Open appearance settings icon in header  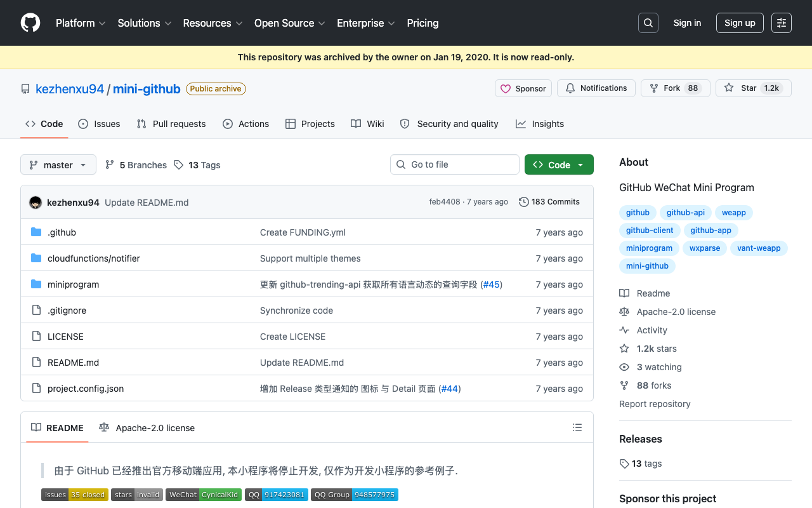[782, 23]
